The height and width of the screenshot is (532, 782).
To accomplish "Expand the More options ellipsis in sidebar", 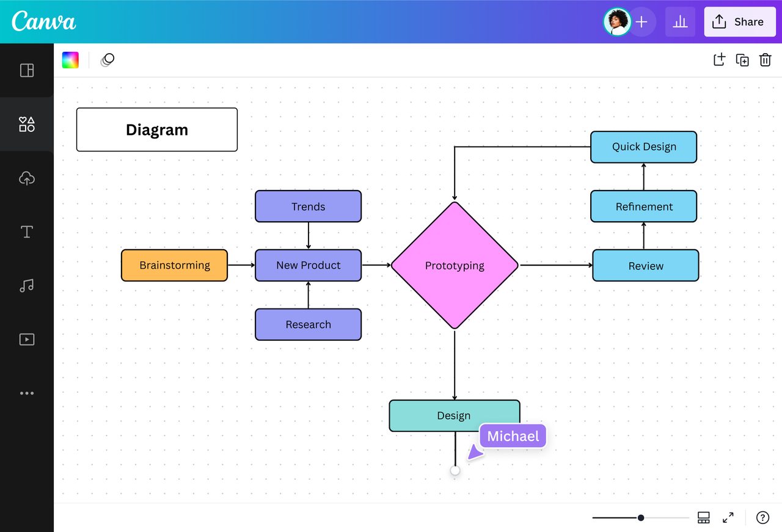I will click(x=27, y=393).
